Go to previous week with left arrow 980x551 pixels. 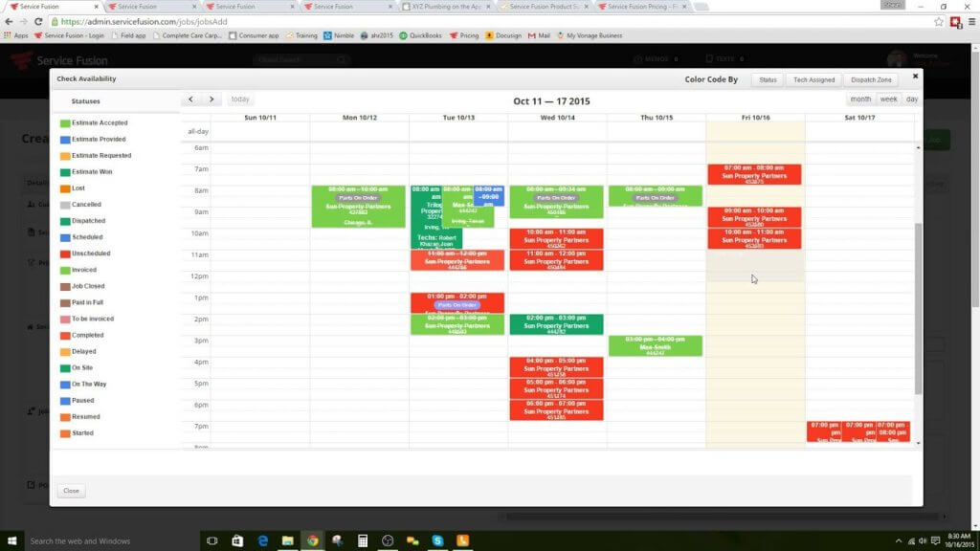[x=191, y=99]
